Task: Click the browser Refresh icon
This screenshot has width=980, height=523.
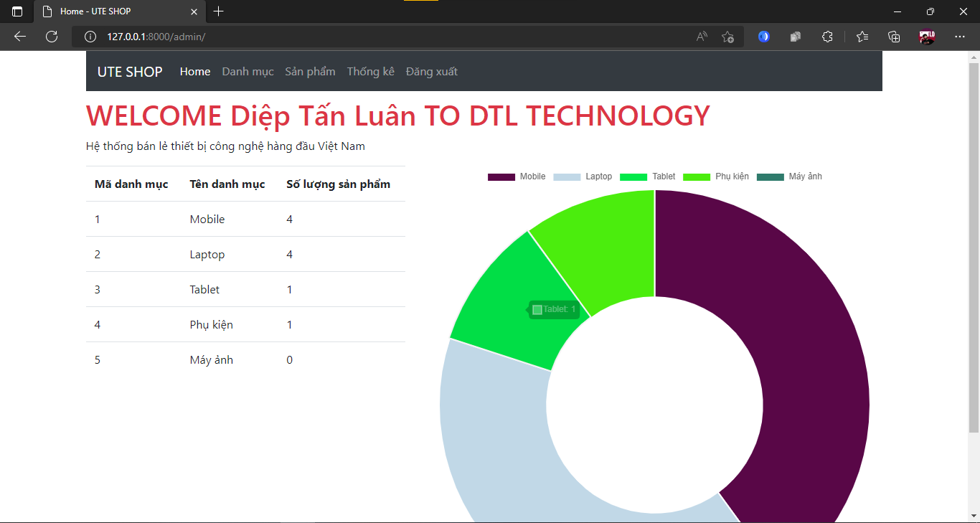Action: (x=51, y=37)
